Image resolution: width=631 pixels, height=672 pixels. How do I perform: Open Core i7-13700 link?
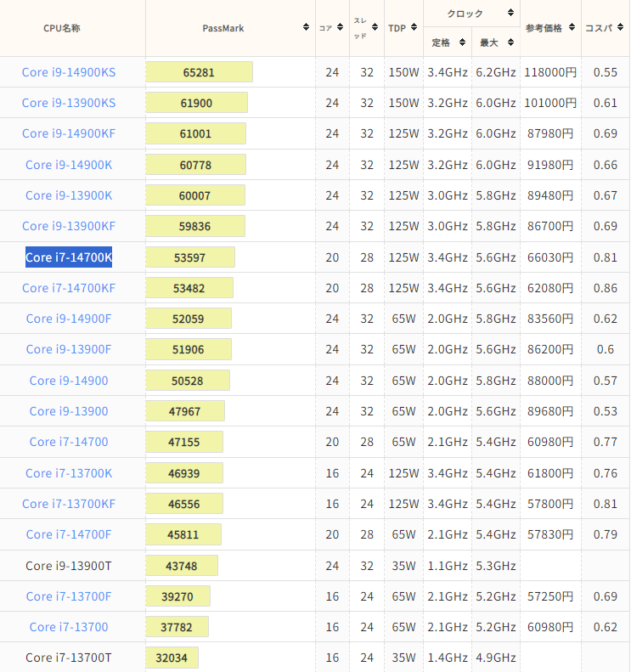coord(69,627)
